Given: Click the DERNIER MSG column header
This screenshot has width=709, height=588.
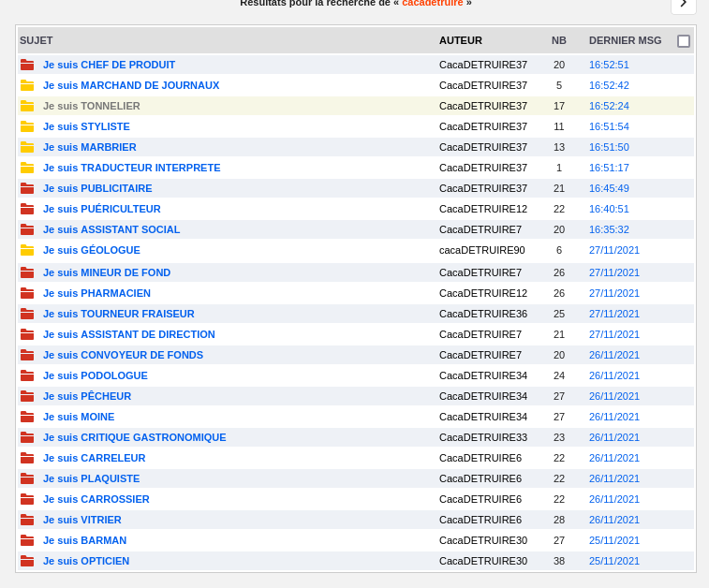Looking at the screenshot, I should (625, 40).
